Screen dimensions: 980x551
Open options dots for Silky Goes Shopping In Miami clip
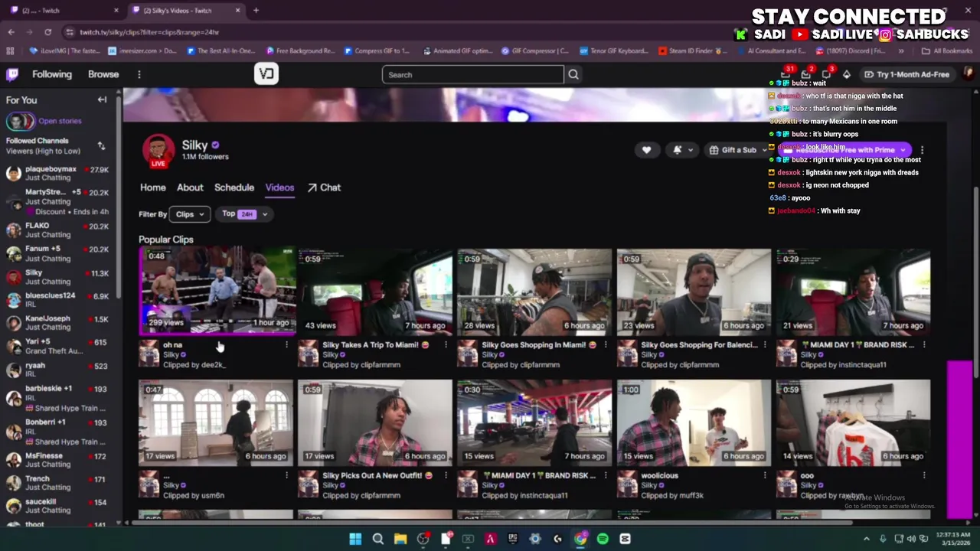click(x=606, y=345)
